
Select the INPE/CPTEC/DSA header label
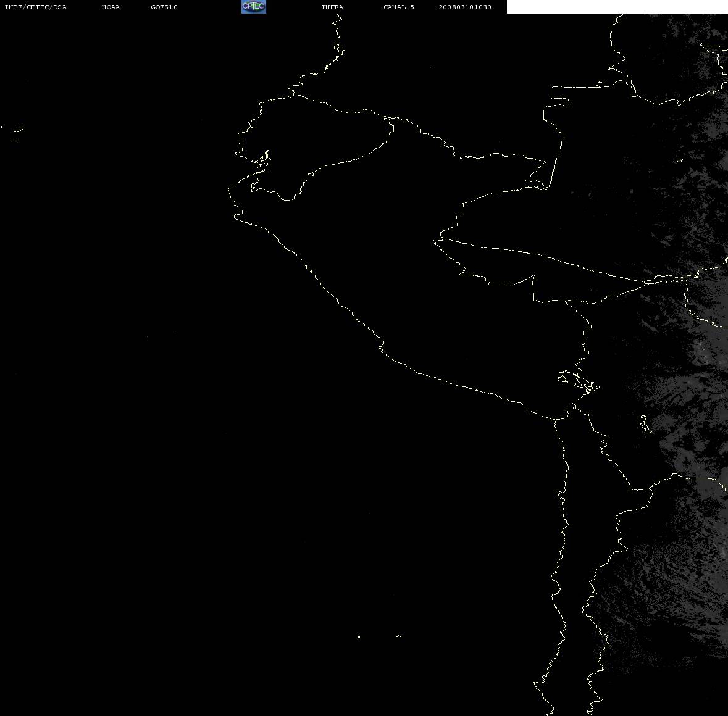click(36, 7)
